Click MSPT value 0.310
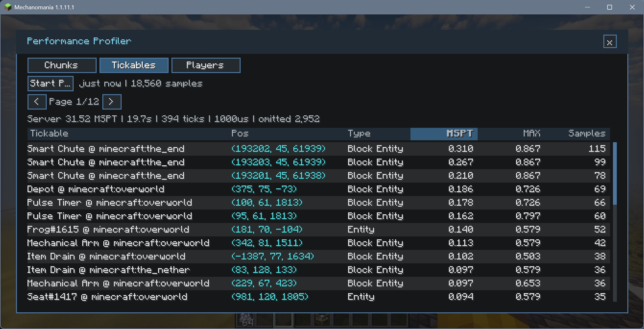Screen dimensions: 644x329 pos(461,149)
